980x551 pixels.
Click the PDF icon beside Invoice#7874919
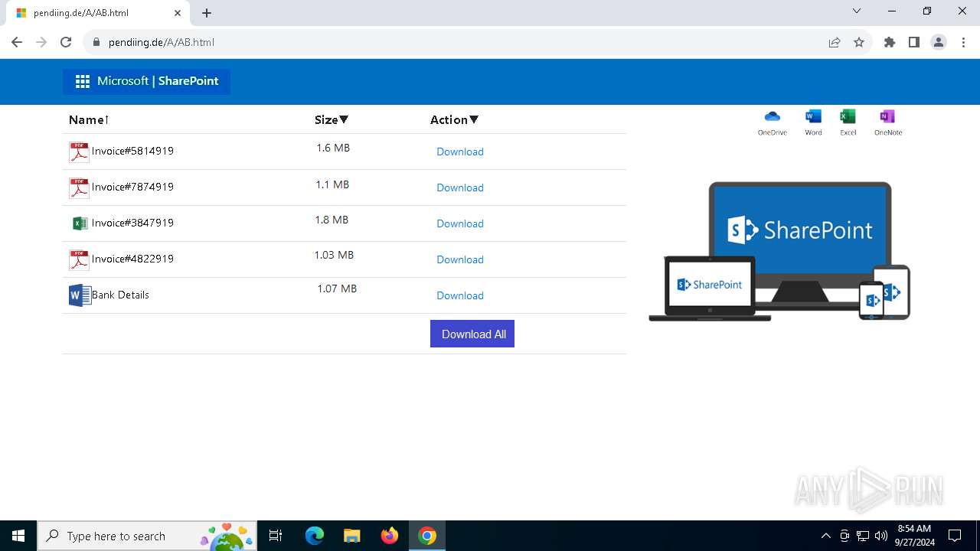click(x=79, y=188)
